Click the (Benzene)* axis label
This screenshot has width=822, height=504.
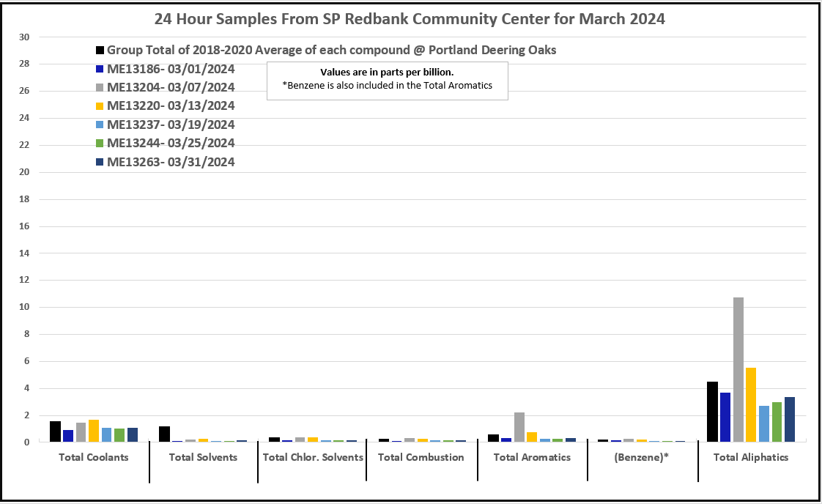coord(640,457)
